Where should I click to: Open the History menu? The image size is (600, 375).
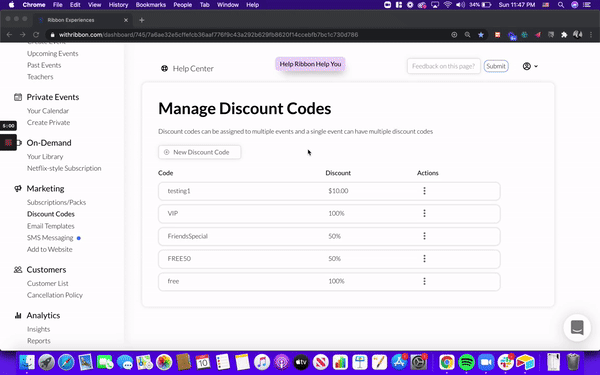(x=118, y=5)
